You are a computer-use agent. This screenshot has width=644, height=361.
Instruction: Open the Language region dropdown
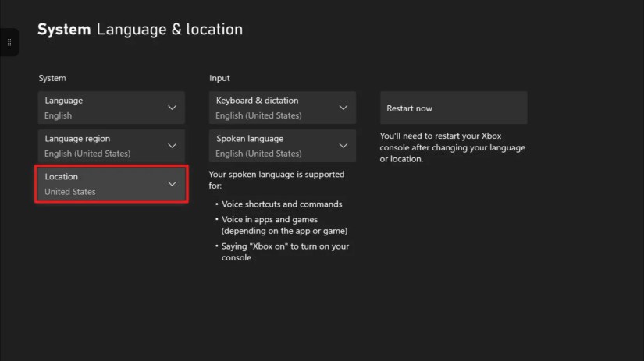[111, 146]
